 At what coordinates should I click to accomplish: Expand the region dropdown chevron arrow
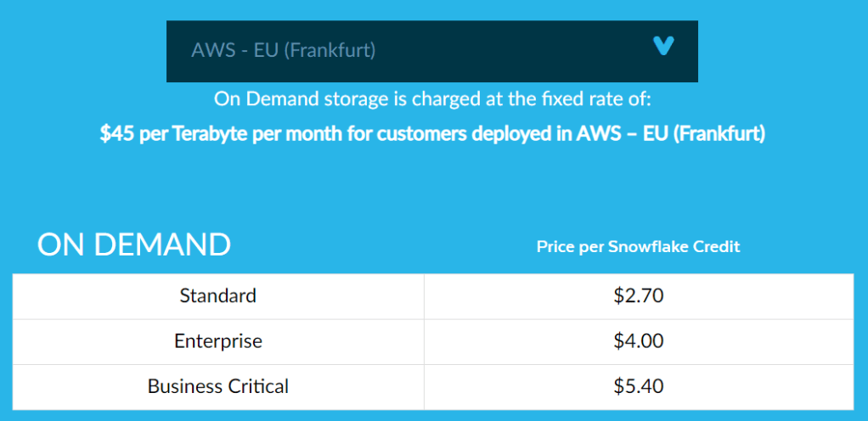[x=663, y=47]
